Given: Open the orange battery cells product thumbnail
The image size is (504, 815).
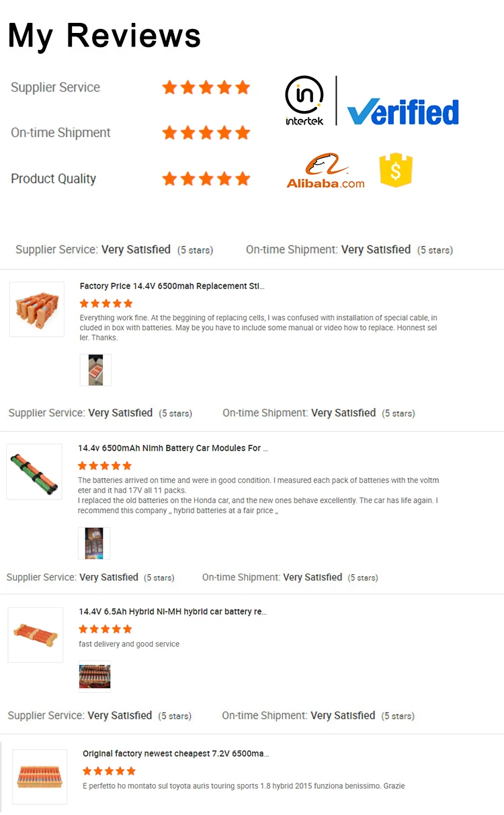Looking at the screenshot, I should click(37, 309).
